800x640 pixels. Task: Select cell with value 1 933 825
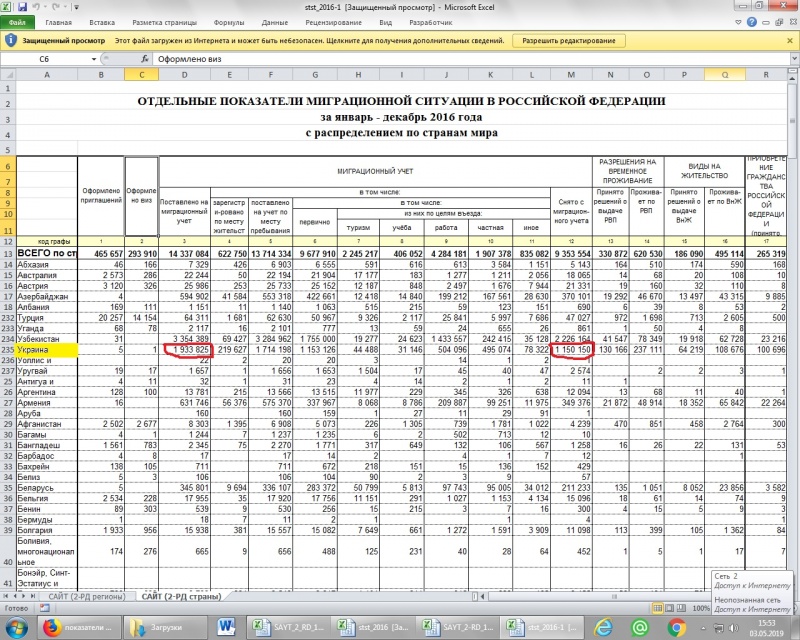(184, 350)
